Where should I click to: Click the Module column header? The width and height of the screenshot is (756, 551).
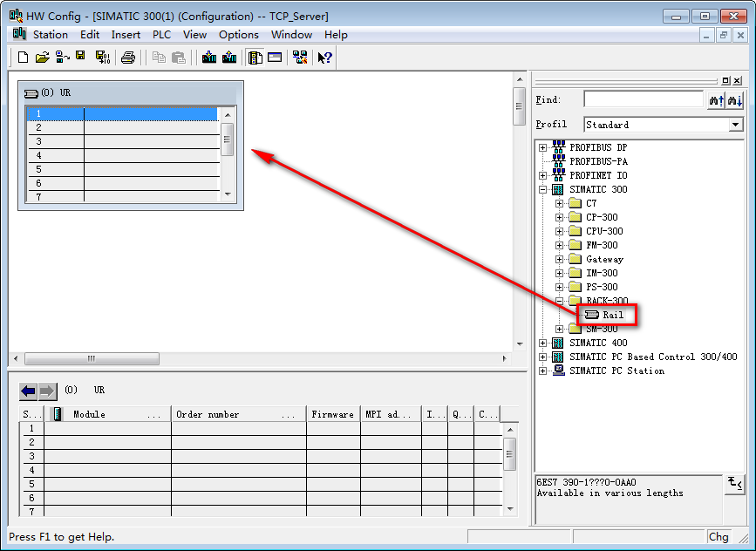pyautogui.click(x=107, y=415)
